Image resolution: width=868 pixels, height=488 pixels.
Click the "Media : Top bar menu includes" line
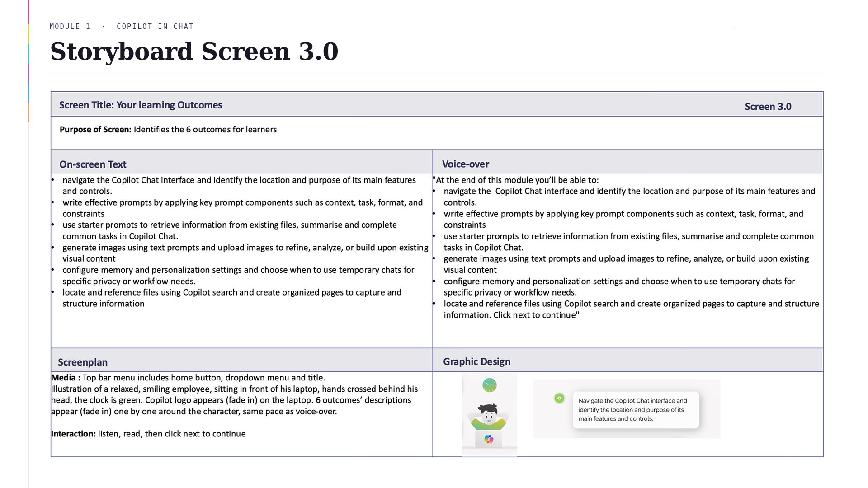(x=188, y=378)
